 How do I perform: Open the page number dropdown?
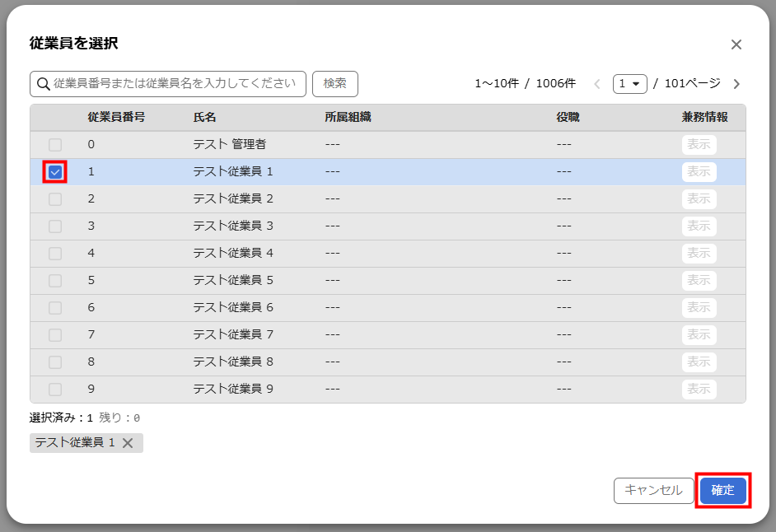tap(629, 84)
